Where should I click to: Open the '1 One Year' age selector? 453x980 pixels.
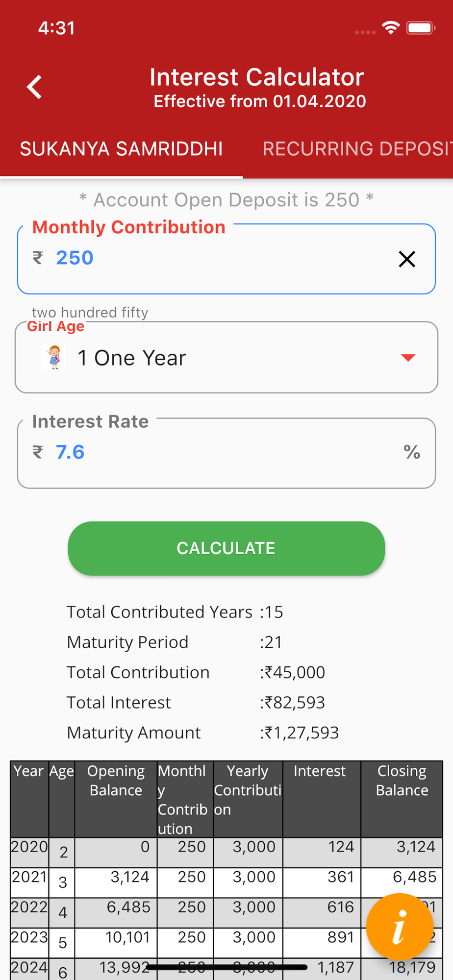tap(226, 358)
